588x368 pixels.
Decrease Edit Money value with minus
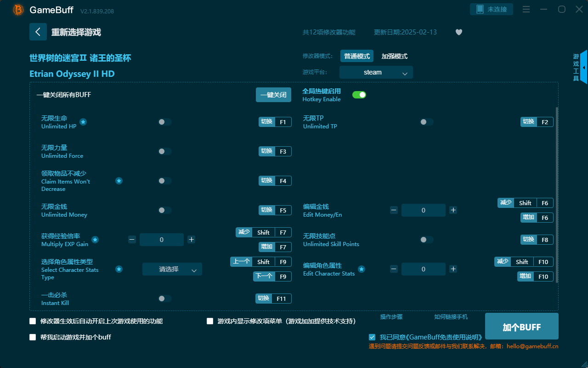click(x=394, y=210)
